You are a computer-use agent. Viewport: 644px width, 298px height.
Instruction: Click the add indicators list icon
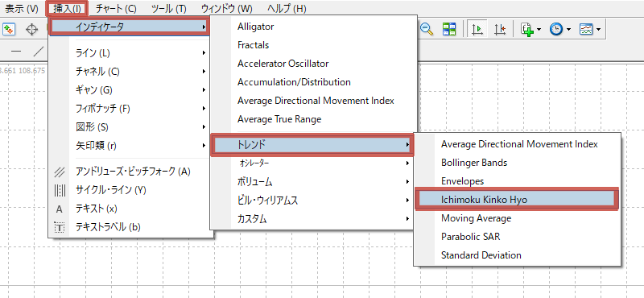click(x=527, y=29)
